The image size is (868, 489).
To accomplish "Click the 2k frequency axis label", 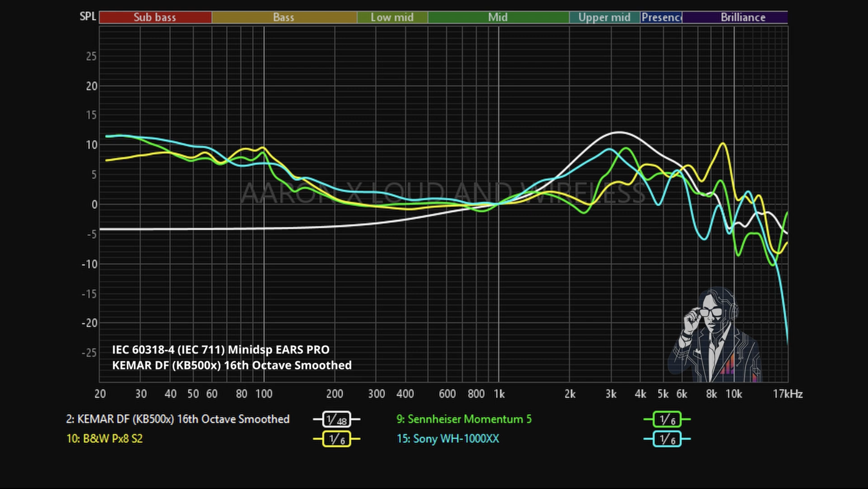I will coord(570,394).
